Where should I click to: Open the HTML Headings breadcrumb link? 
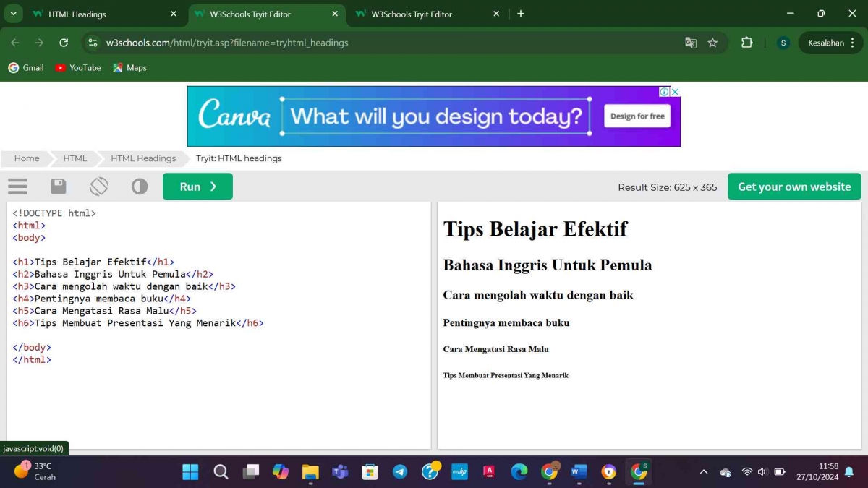pyautogui.click(x=143, y=158)
